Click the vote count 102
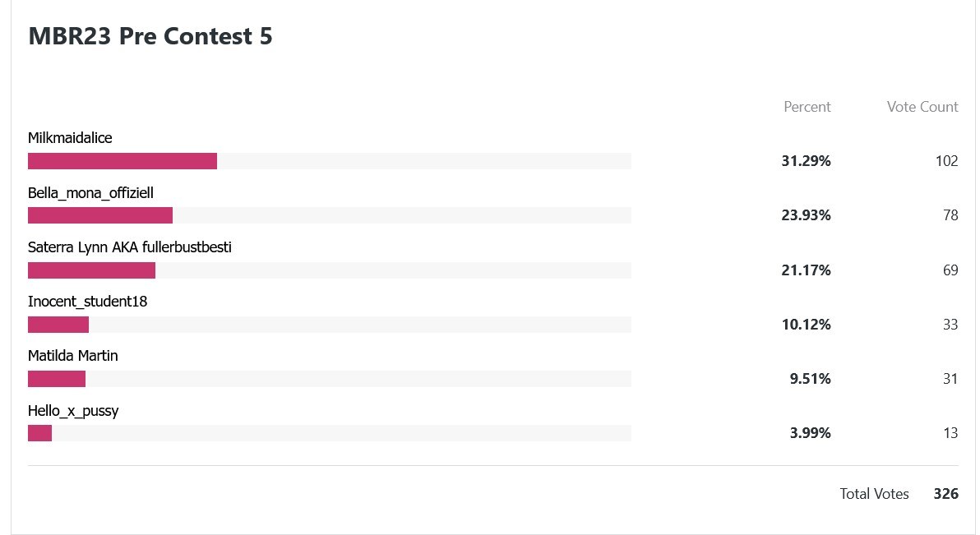 (x=947, y=161)
